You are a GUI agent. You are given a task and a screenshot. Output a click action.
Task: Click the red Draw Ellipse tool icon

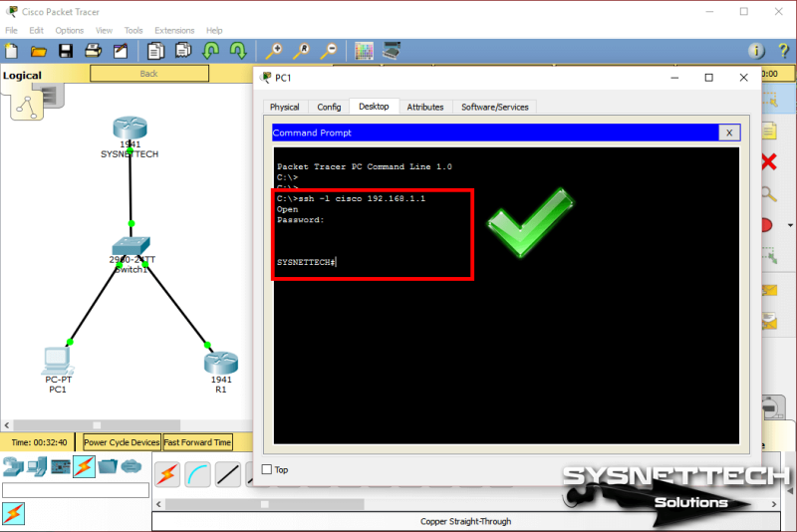(767, 225)
